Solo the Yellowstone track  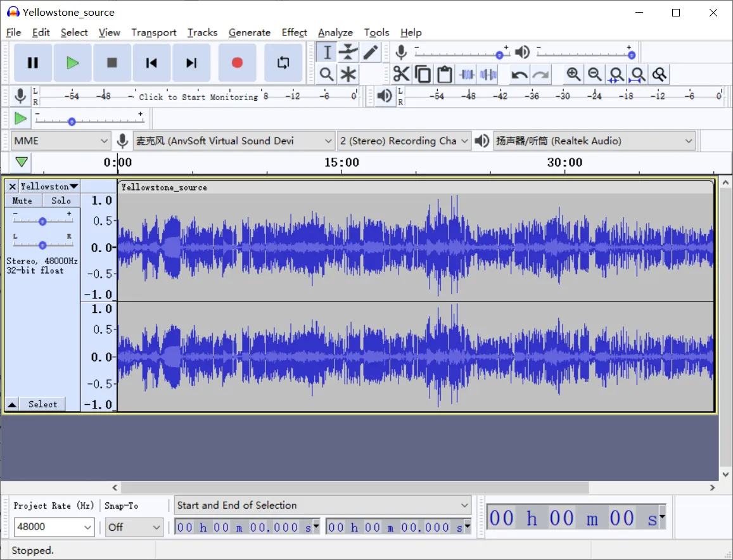[x=61, y=201]
